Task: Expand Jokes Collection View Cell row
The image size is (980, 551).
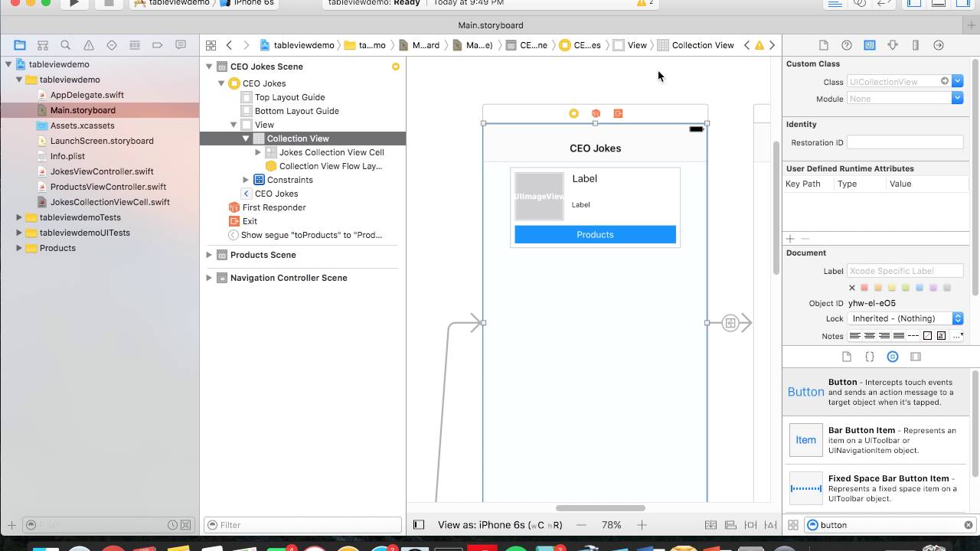Action: (258, 152)
